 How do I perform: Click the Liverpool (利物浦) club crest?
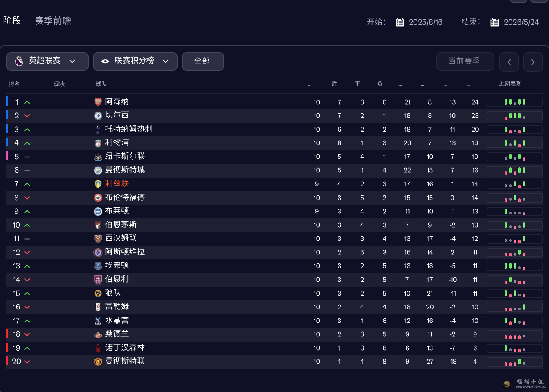coord(98,143)
